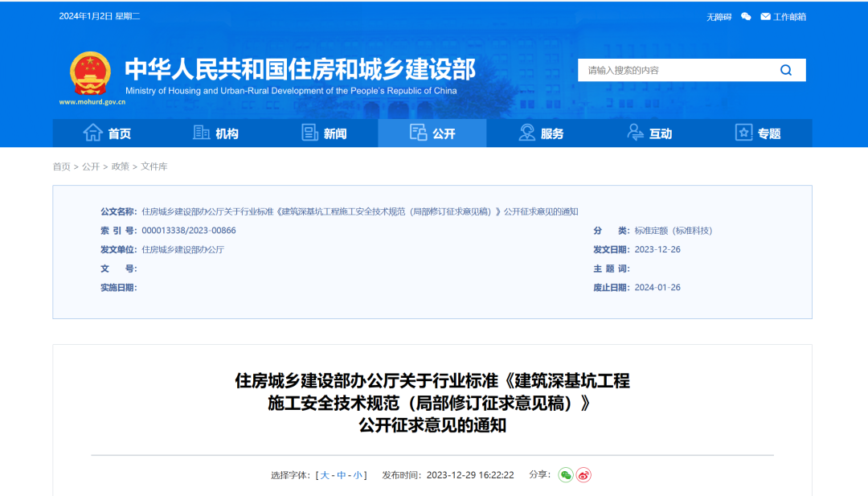Click the house icon beside 首页
The height and width of the screenshot is (496, 868).
pyautogui.click(x=93, y=133)
